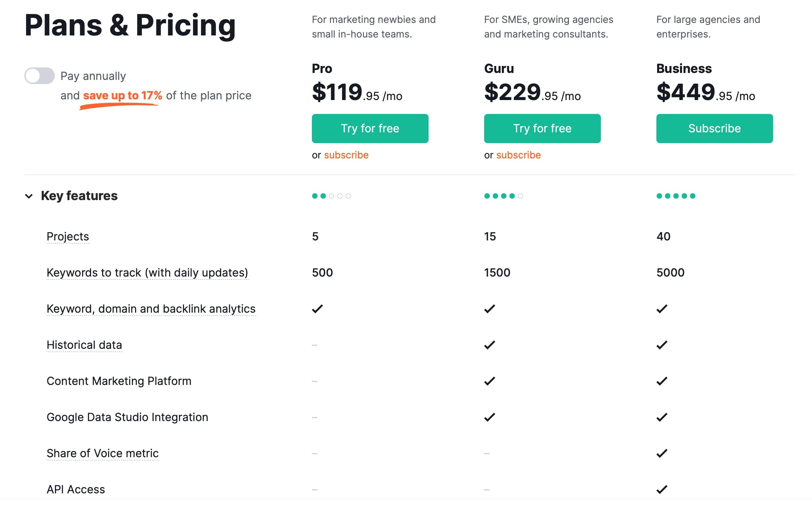Open the subscribe link below Pro
This screenshot has width=812, height=510.
click(346, 155)
